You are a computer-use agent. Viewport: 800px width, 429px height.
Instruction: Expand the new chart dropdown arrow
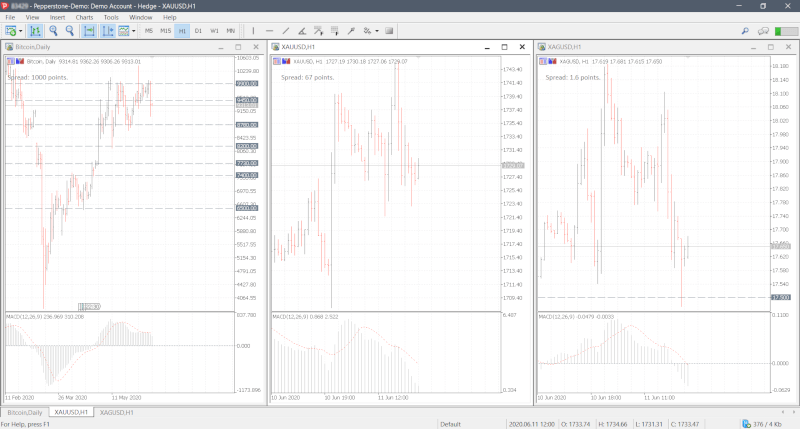20,31
